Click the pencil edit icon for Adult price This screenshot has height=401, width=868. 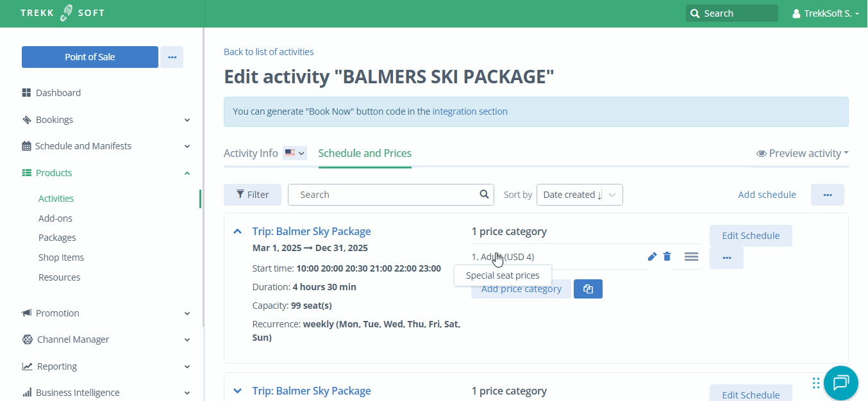click(x=652, y=256)
